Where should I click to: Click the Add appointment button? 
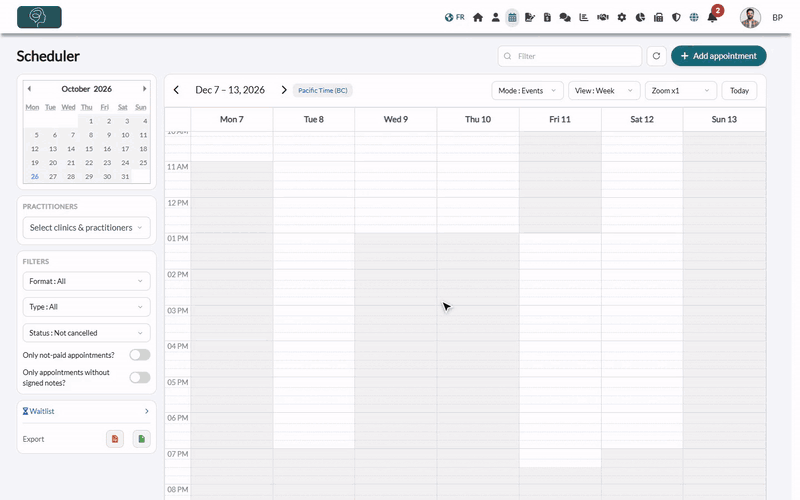[x=718, y=56]
